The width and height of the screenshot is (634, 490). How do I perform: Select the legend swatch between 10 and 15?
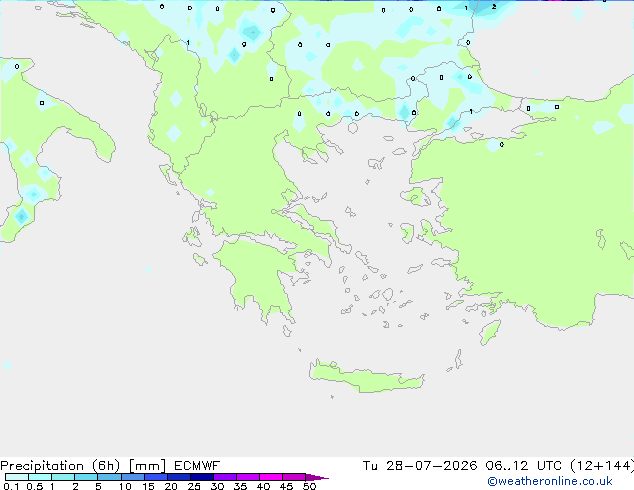pyautogui.click(x=132, y=477)
